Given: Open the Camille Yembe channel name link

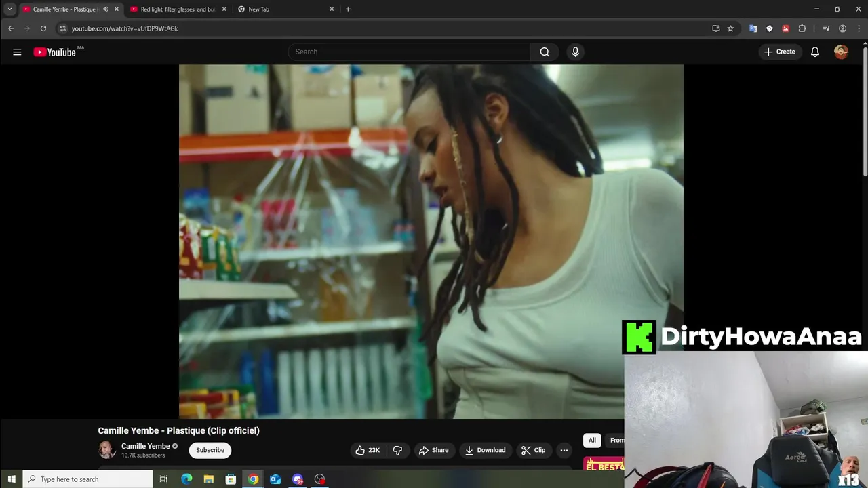Looking at the screenshot, I should click(x=145, y=446).
